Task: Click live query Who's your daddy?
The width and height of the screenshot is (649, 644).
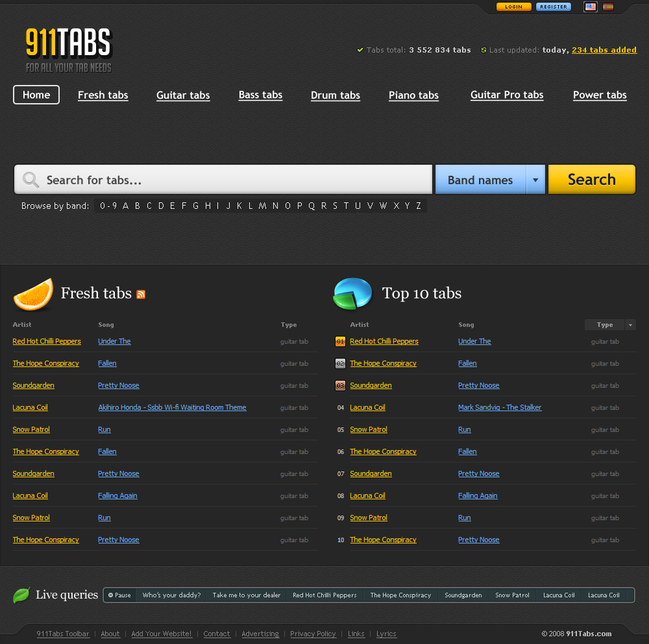Action: [171, 595]
